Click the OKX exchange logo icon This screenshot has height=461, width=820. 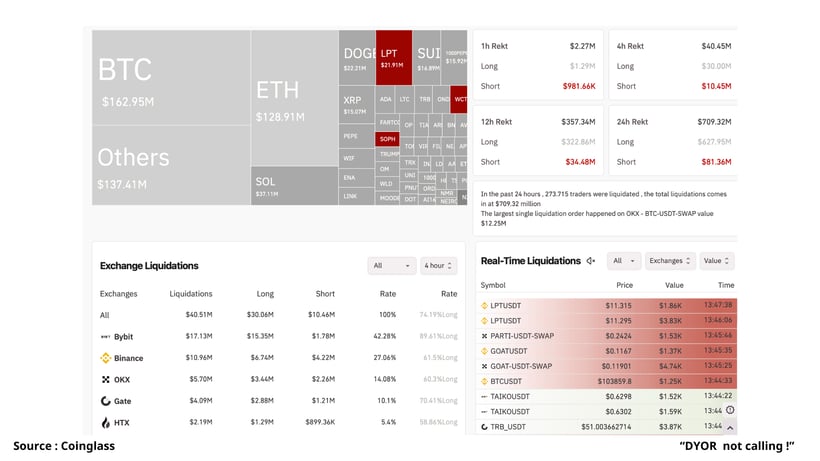click(x=106, y=379)
